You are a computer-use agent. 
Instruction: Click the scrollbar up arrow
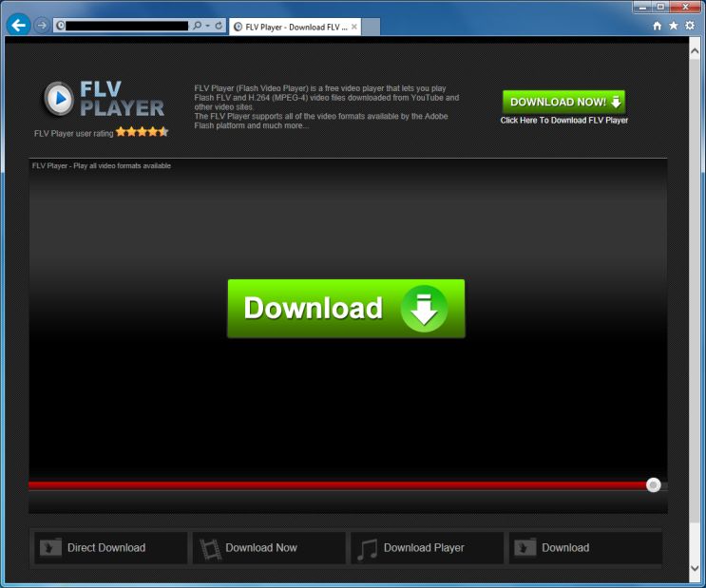(x=695, y=51)
